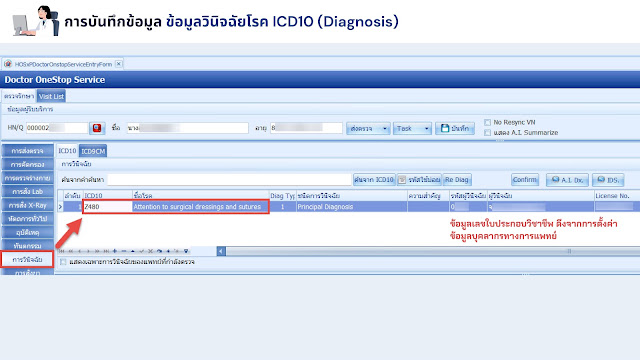This screenshot has width=640, height=360.
Task: Expand the ส่งตรวจ dropdown button
Action: 368,128
